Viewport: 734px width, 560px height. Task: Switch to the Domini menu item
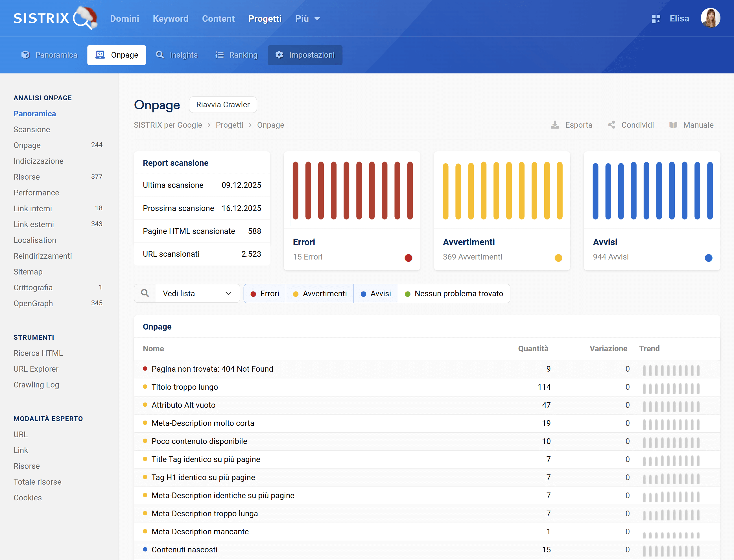coord(124,19)
